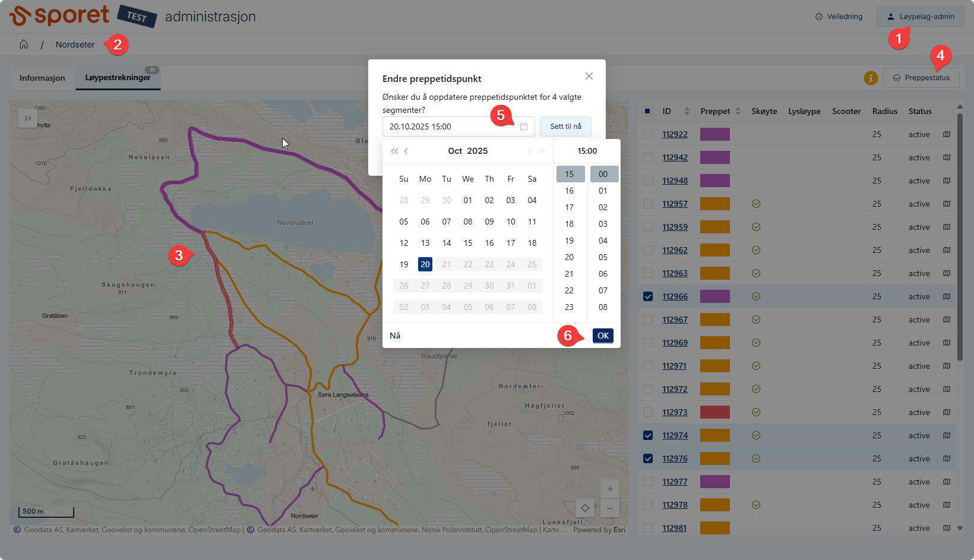The image size is (974, 560).
Task: Click yellow info icon near Preppestatus
Action: pyautogui.click(x=870, y=78)
